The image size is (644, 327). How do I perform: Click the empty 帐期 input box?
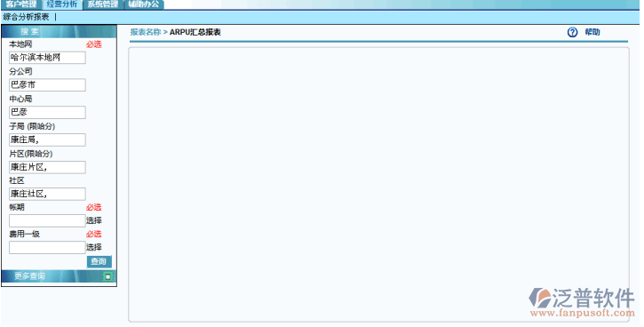[47, 220]
